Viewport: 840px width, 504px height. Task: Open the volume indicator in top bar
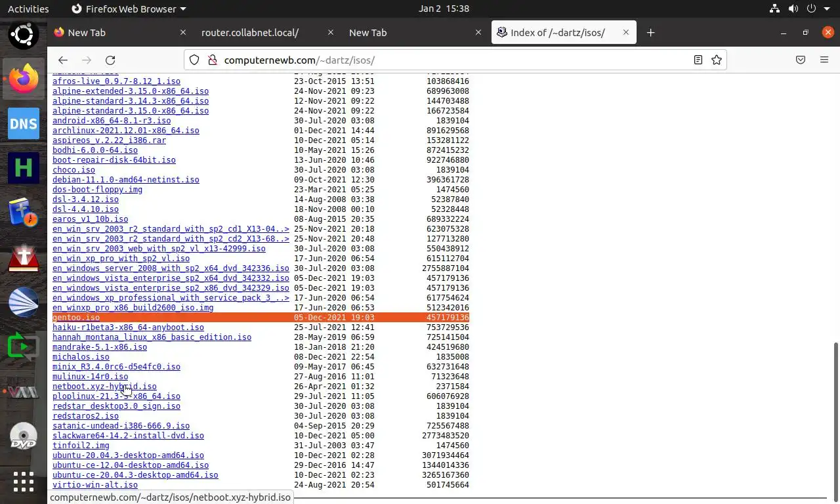(x=793, y=9)
